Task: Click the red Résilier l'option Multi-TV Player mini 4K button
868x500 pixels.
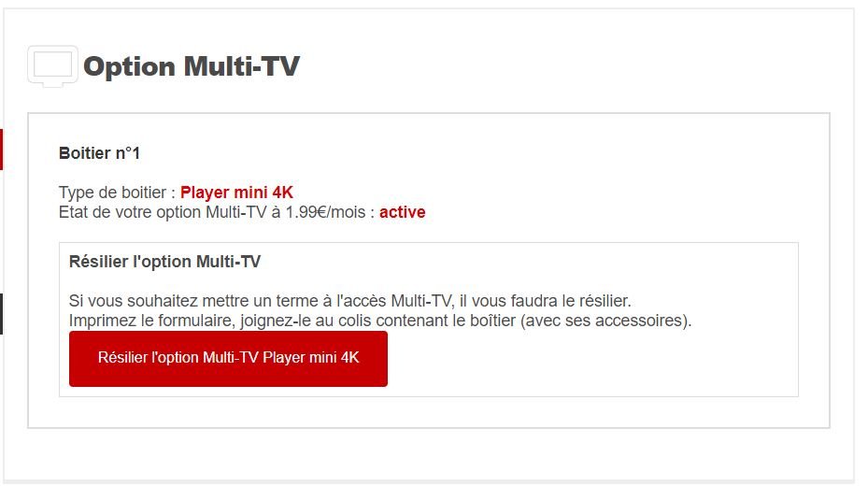Action: tap(228, 358)
